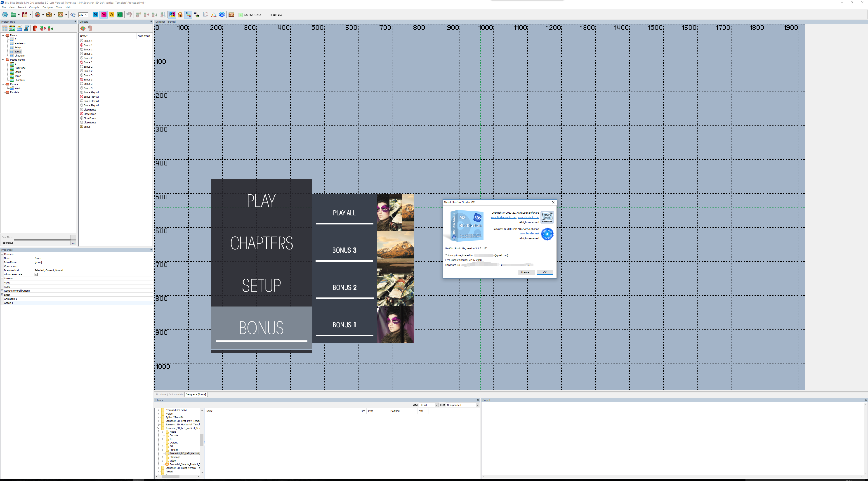
Task: Click the green monitor preview icon
Action: tap(61, 15)
